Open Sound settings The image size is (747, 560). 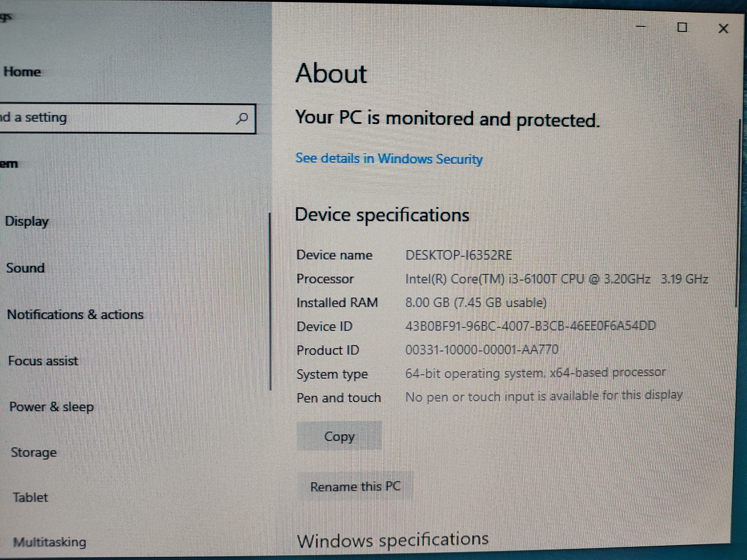pyautogui.click(x=25, y=268)
